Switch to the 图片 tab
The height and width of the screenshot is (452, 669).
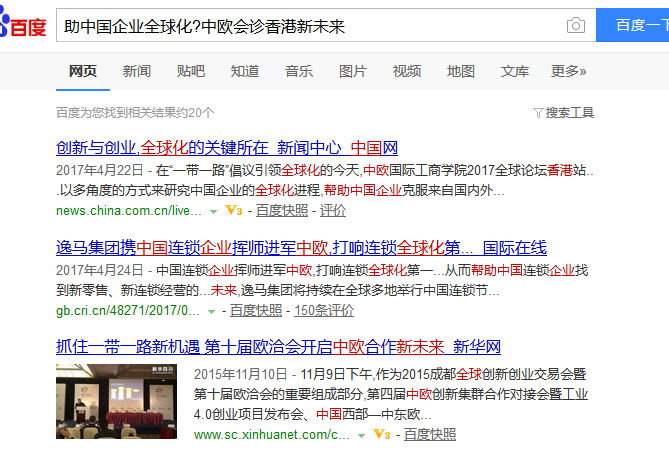[x=353, y=71]
